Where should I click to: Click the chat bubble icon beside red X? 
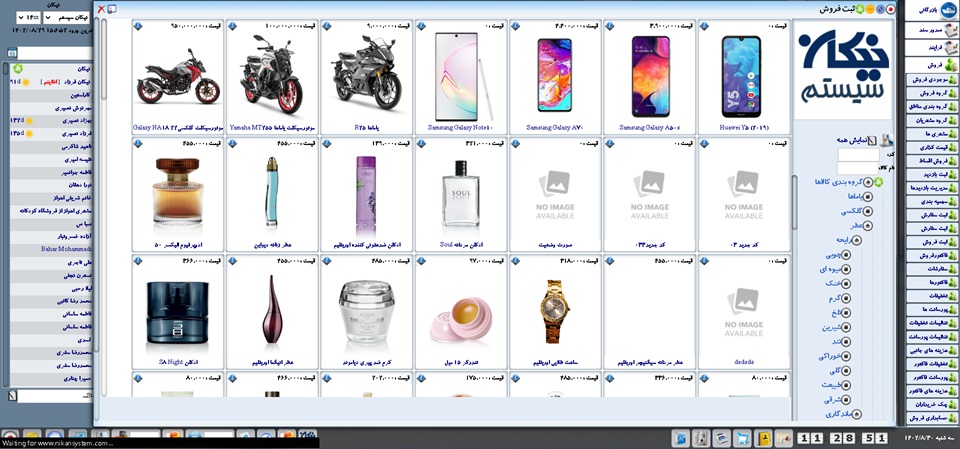[111, 9]
